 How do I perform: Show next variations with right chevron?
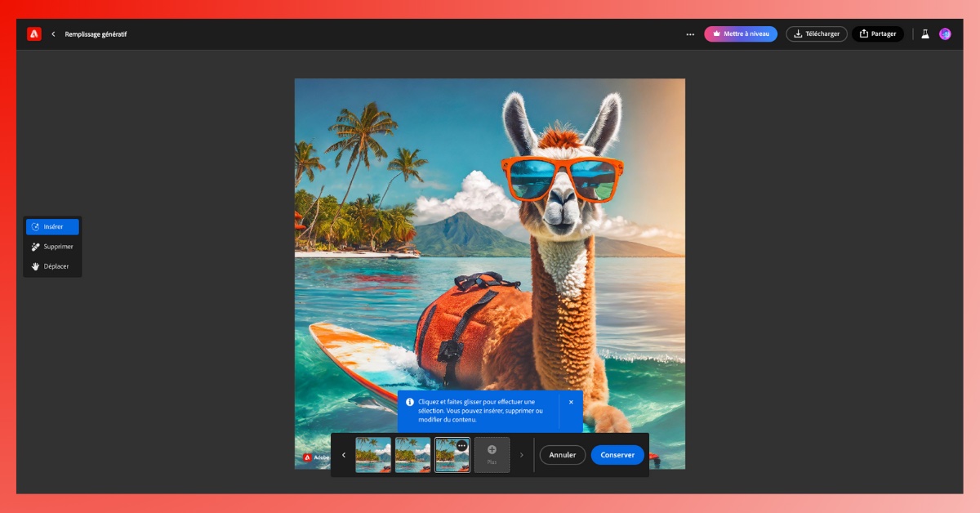click(x=522, y=455)
